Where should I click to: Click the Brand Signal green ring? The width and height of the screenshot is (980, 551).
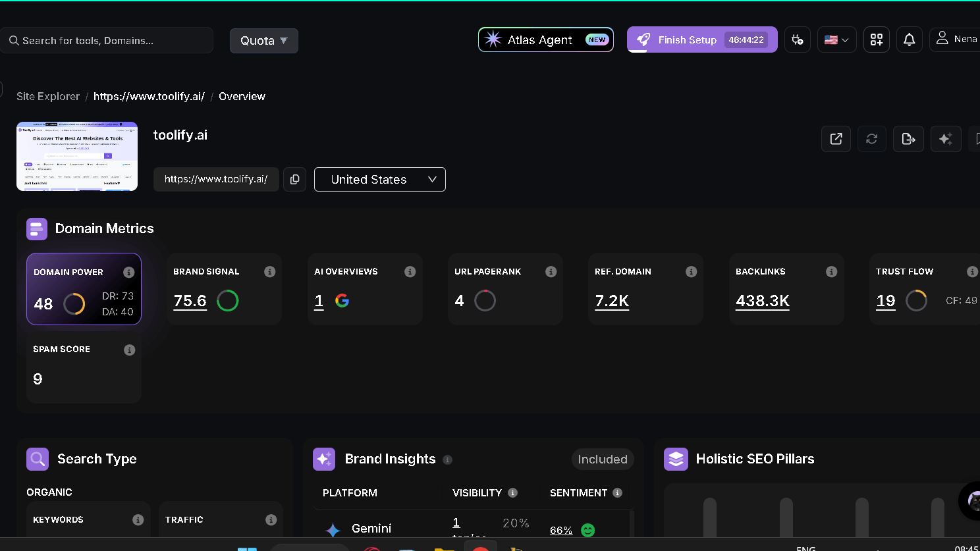(x=228, y=301)
